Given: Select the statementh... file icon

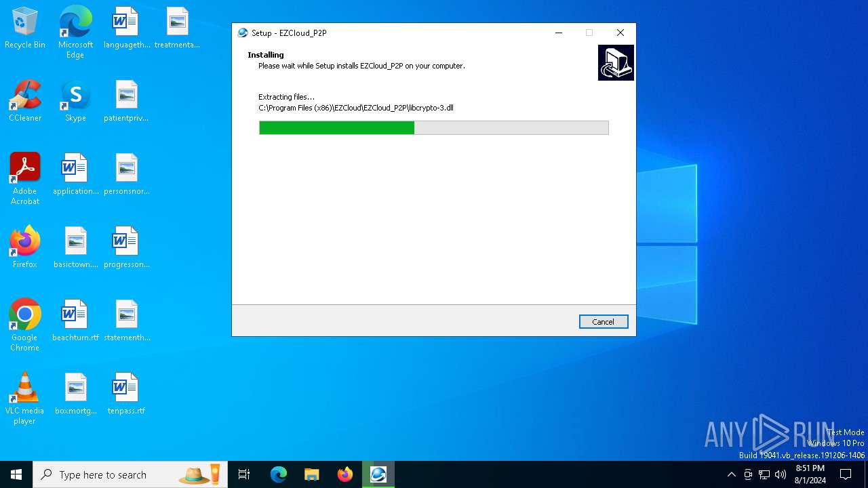Looking at the screenshot, I should (127, 321).
